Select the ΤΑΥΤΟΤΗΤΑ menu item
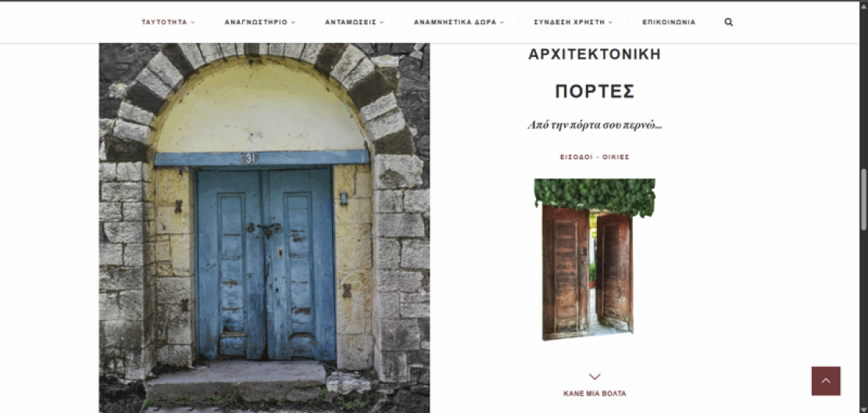This screenshot has height=413, width=868. point(164,22)
